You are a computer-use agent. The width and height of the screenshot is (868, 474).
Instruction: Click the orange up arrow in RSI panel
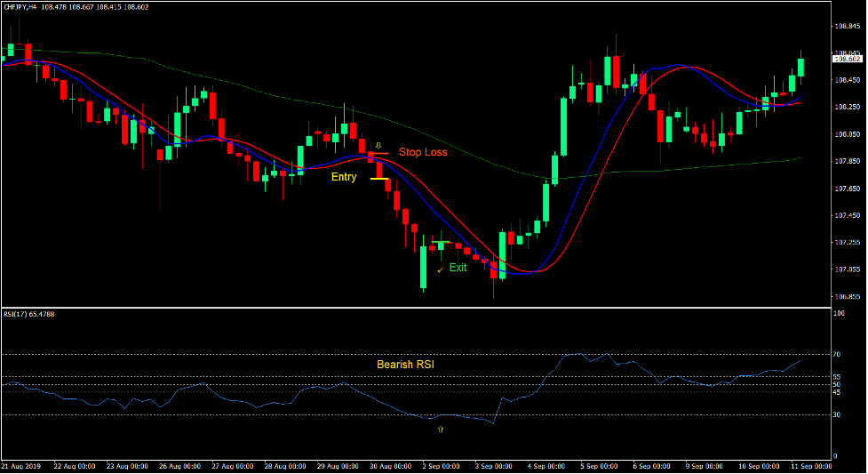[x=441, y=430]
